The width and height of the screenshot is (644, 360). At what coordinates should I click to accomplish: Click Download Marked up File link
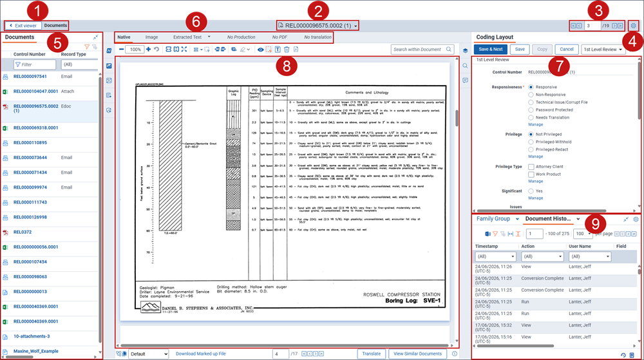coord(201,354)
